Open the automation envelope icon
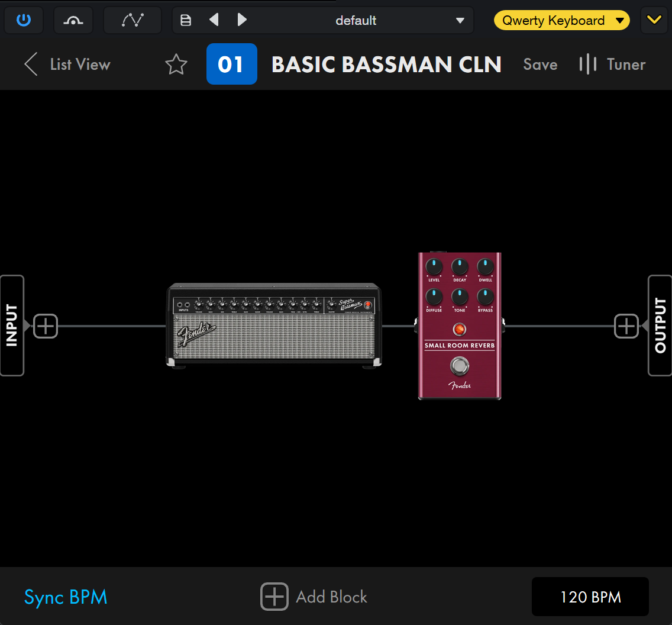 [133, 20]
